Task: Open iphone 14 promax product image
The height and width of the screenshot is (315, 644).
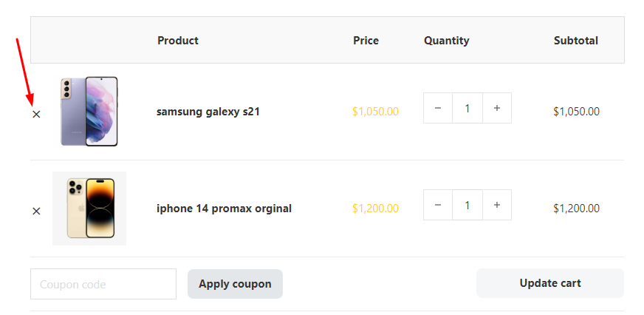Action: click(x=89, y=209)
